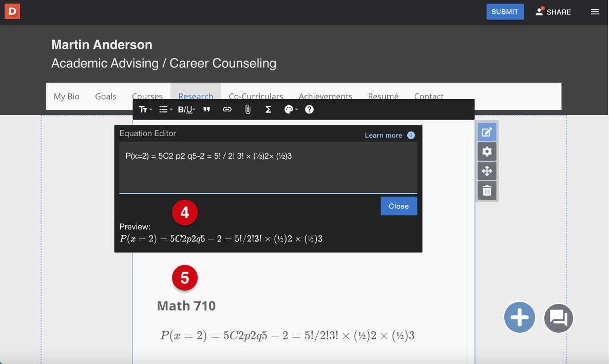This screenshot has width=609, height=364.
Task: Select the edit pencil icon on the sidebar
Action: point(487,131)
